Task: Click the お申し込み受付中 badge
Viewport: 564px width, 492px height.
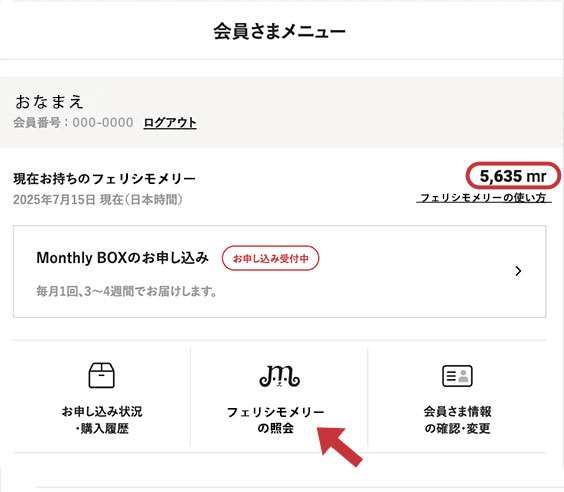Action: [x=270, y=258]
